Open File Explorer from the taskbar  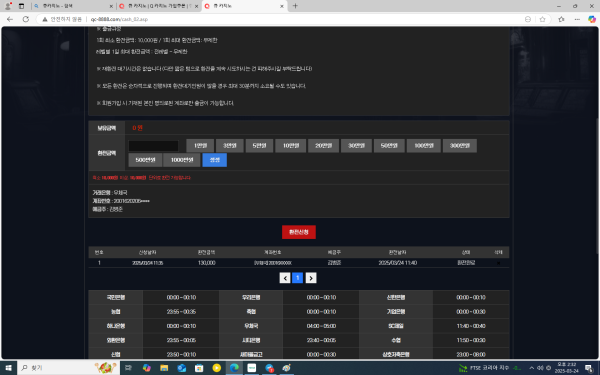point(164,368)
